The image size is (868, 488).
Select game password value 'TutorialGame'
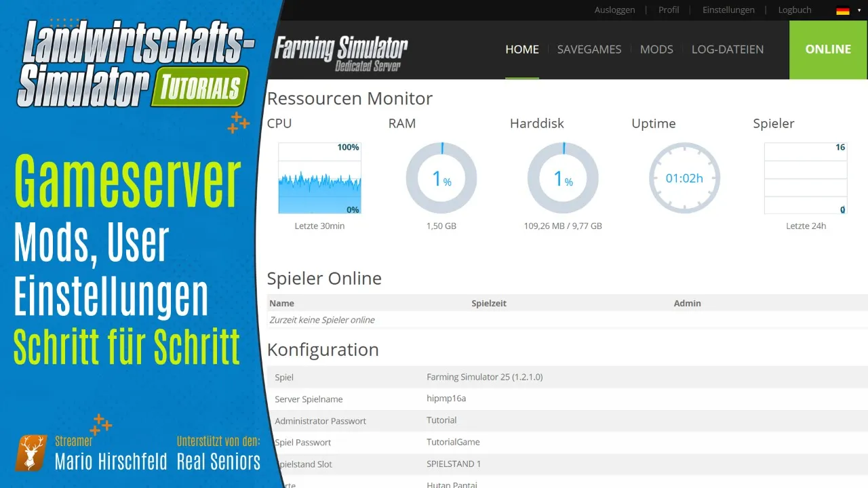(x=453, y=442)
